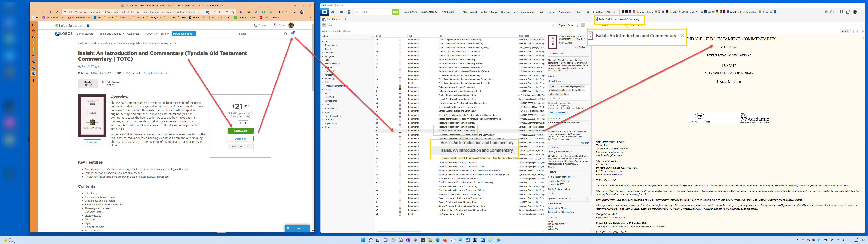The image size is (868, 244).
Task: Go to browser home page
Action: pyautogui.click(x=57, y=12)
